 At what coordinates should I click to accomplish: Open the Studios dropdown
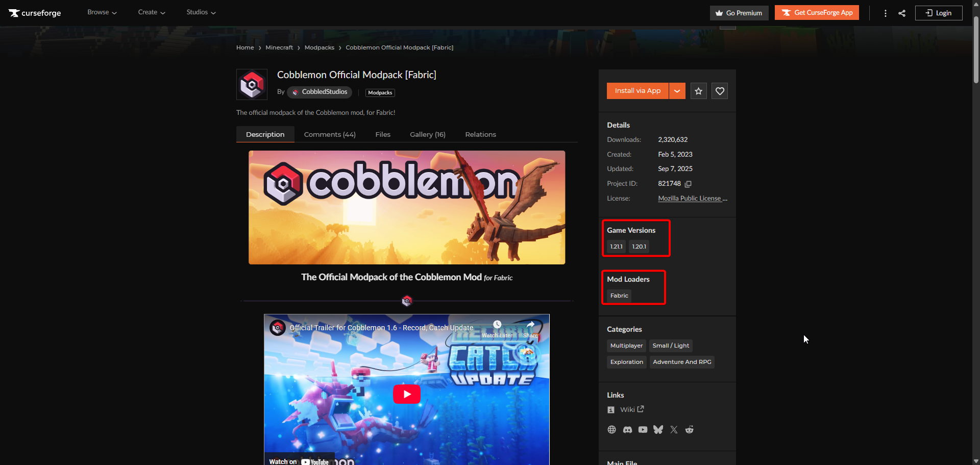201,12
